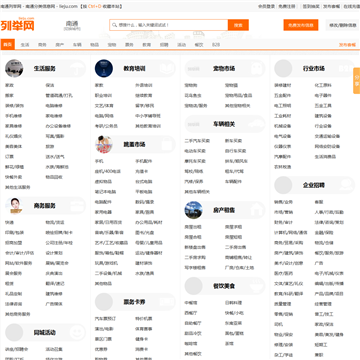360x360 pixels.
Task: Open the 电动车买卖 link
Action: (x=195, y=151)
